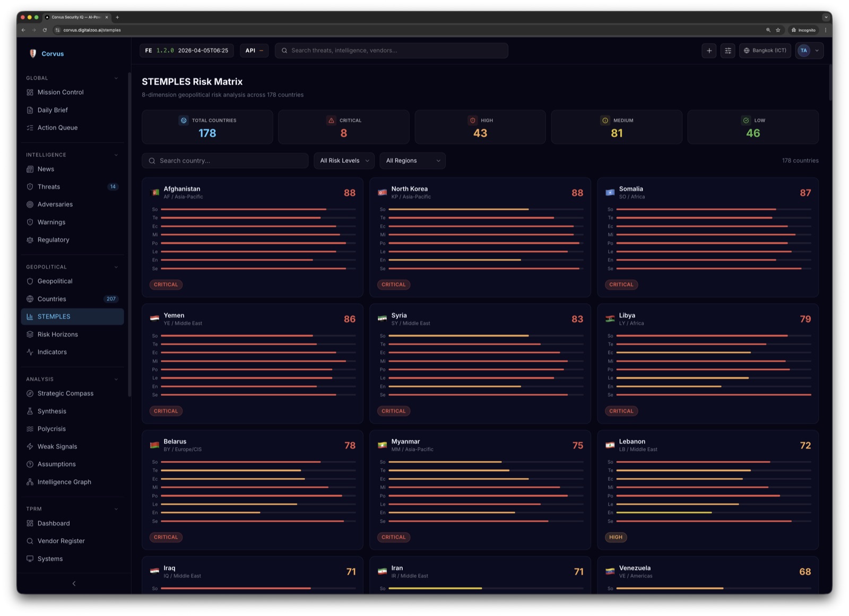Click the Weak Signals lightning icon
The image size is (849, 616).
(x=30, y=447)
